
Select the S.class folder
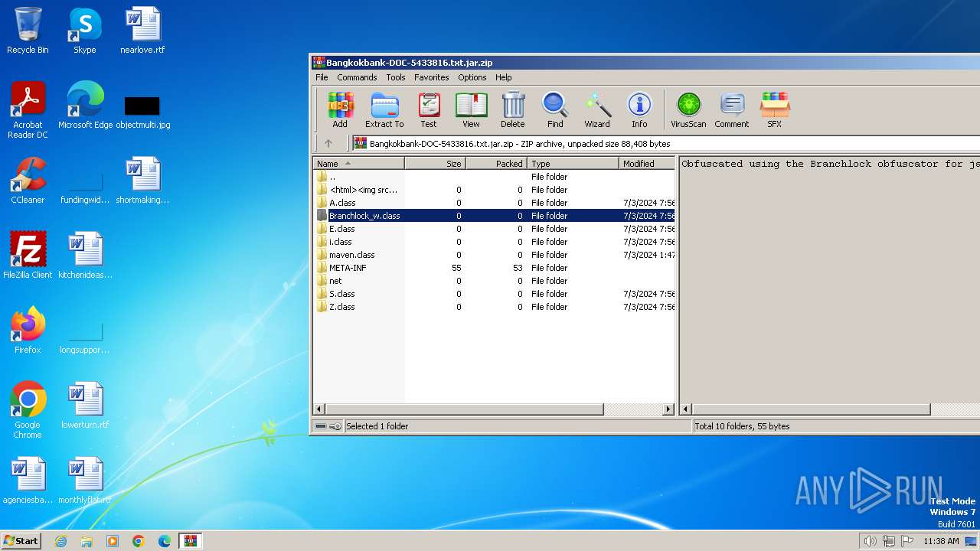pos(494,294)
